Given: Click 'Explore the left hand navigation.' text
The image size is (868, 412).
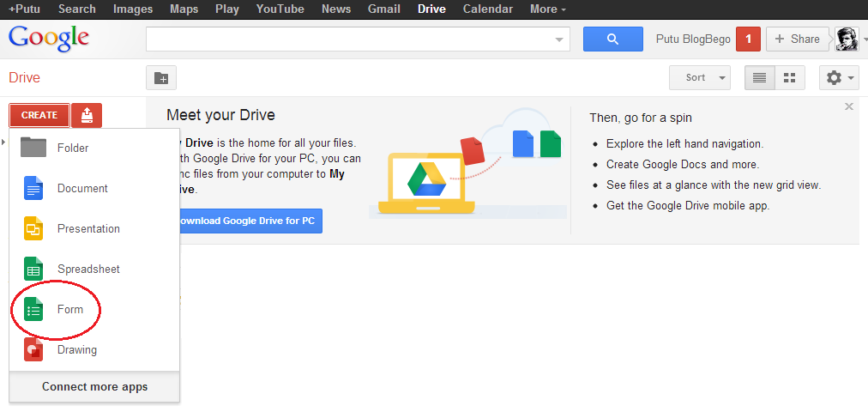Looking at the screenshot, I should (685, 144).
